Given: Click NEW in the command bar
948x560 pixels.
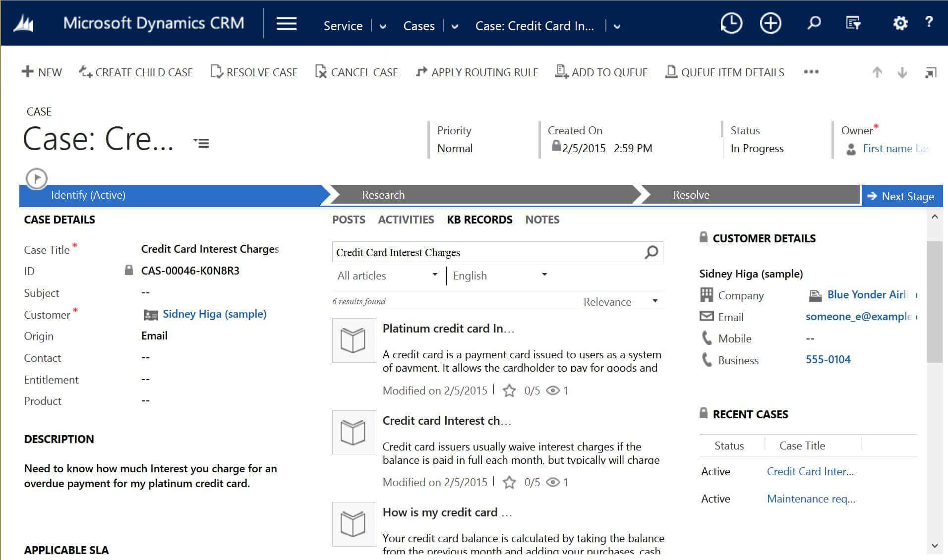Looking at the screenshot, I should pyautogui.click(x=42, y=72).
